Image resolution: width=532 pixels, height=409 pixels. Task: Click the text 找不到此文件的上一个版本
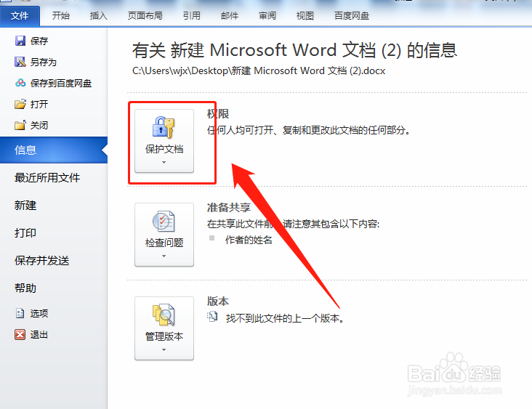click(285, 318)
